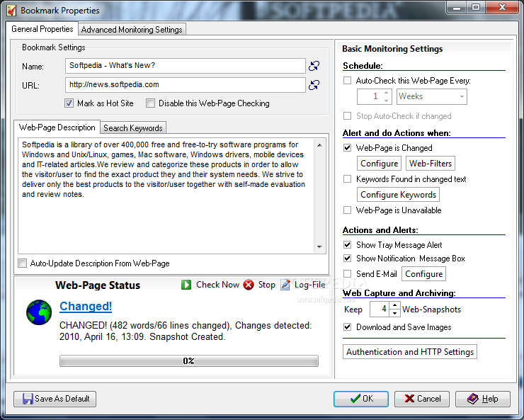Increase Web-Snapshots keep count
This screenshot has height=420, width=524.
pyautogui.click(x=394, y=305)
